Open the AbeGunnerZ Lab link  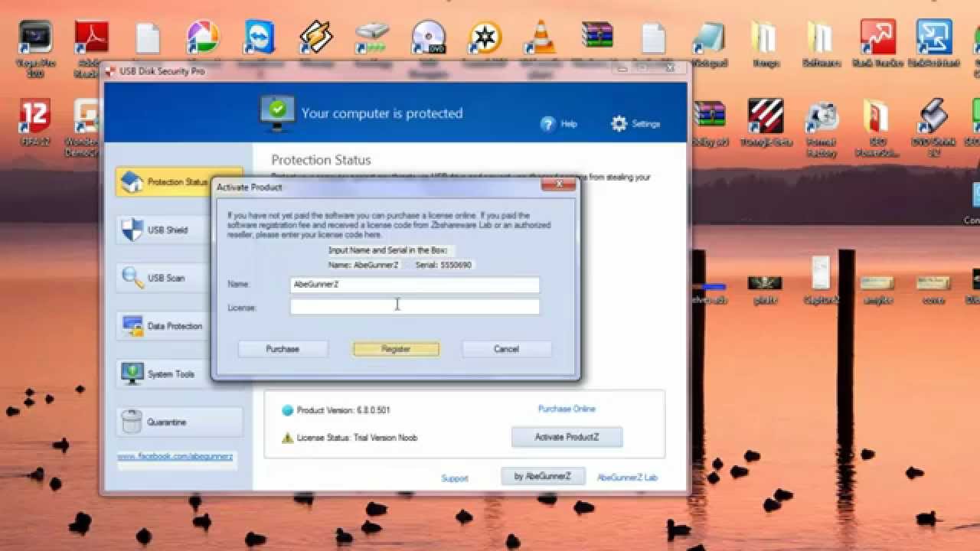coord(627,478)
